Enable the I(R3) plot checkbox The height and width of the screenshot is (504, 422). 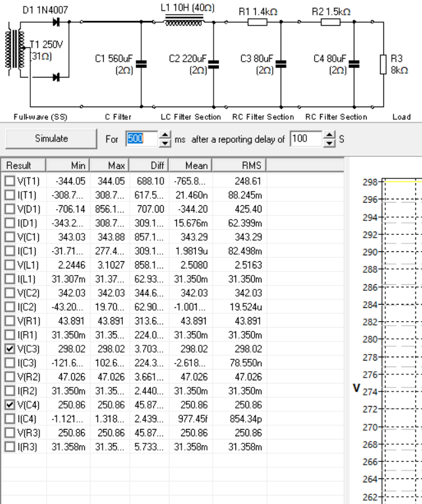click(x=10, y=447)
